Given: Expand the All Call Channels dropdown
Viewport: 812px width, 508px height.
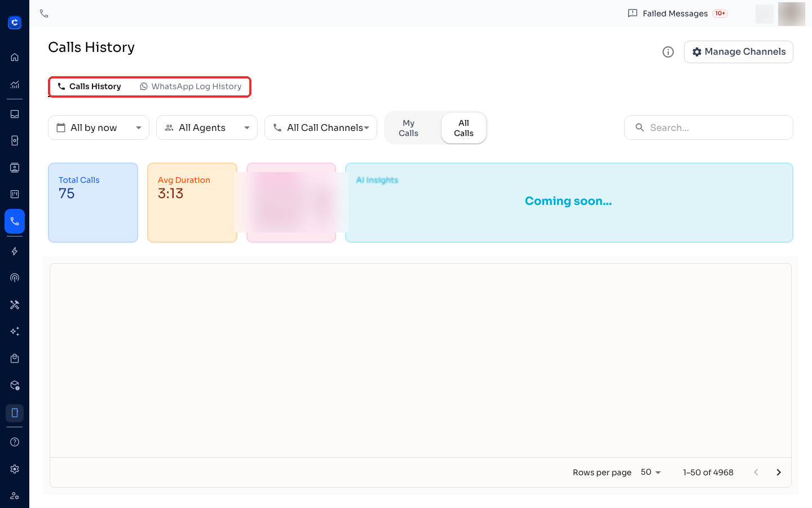Looking at the screenshot, I should 321,128.
